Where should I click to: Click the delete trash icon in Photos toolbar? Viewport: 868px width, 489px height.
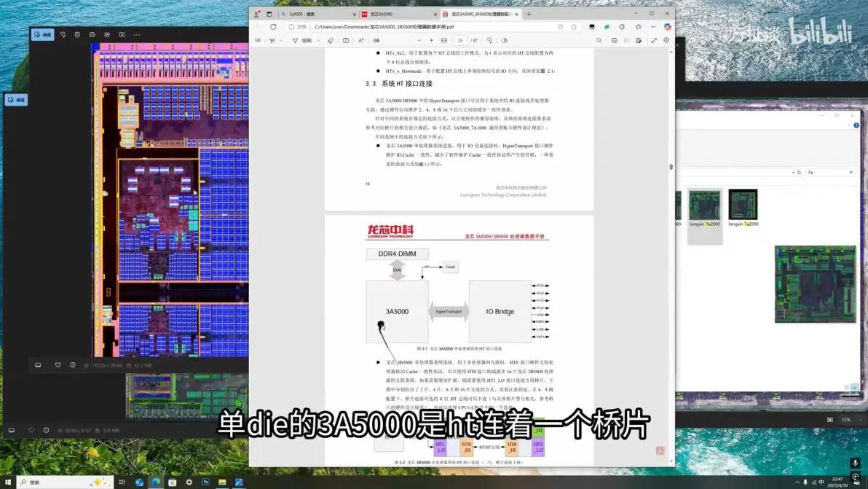(x=77, y=34)
